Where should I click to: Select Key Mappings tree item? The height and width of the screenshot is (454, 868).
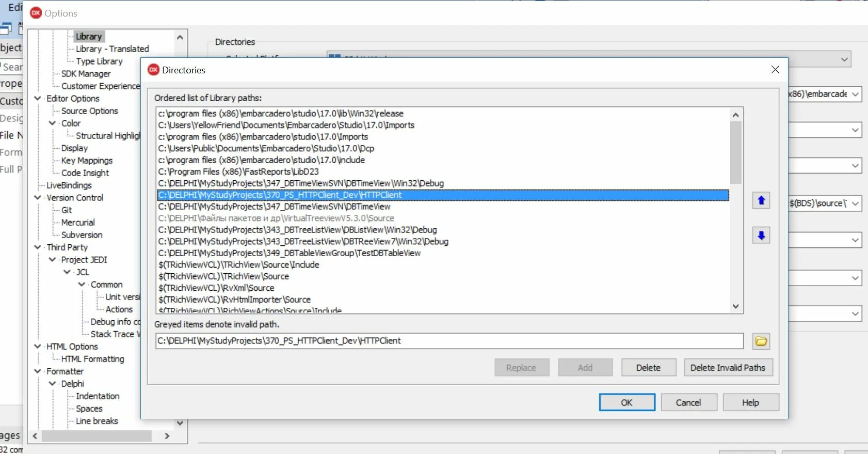pyautogui.click(x=87, y=161)
